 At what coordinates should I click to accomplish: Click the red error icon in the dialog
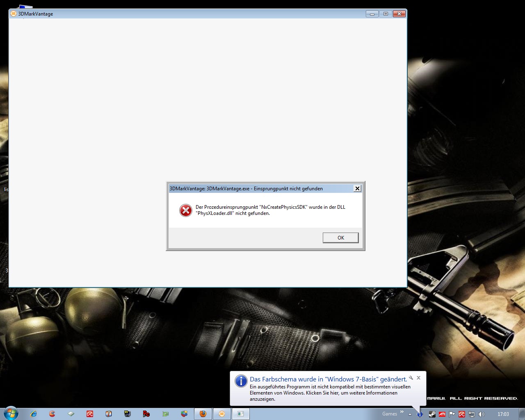(186, 210)
